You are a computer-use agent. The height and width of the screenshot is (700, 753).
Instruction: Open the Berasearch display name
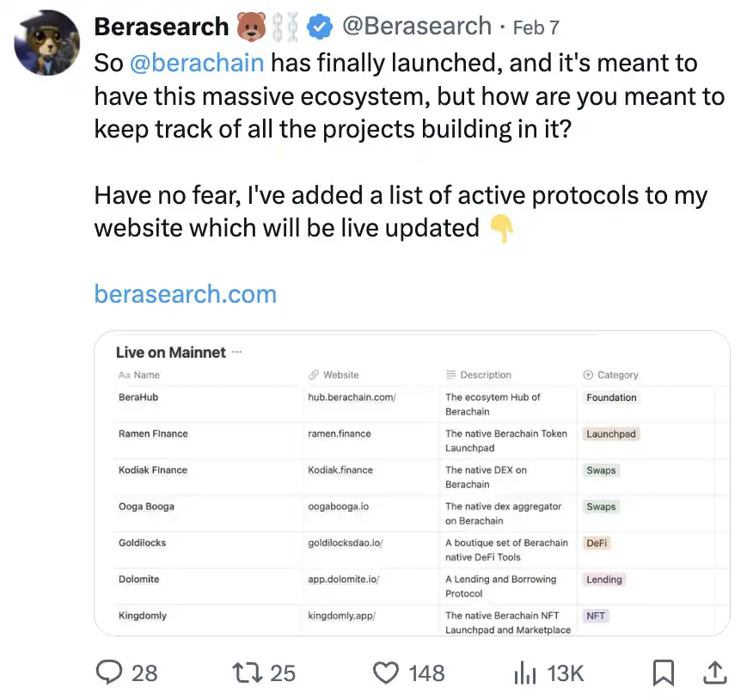click(x=162, y=28)
